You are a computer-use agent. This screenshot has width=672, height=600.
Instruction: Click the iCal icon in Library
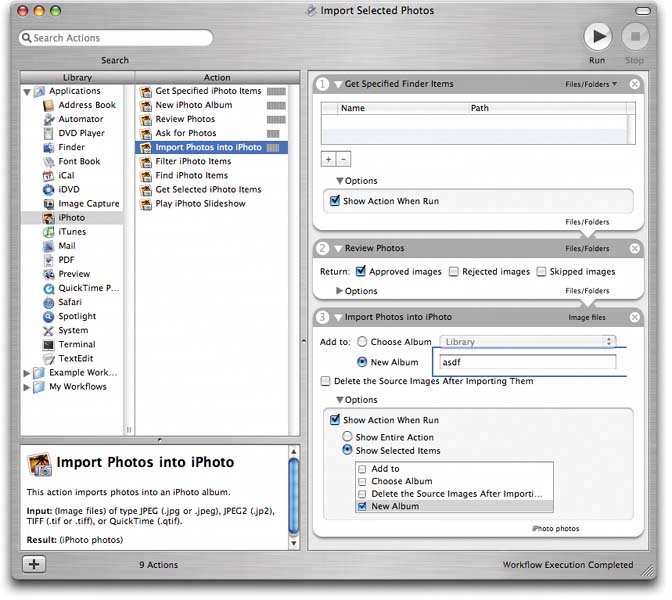pyautogui.click(x=50, y=176)
